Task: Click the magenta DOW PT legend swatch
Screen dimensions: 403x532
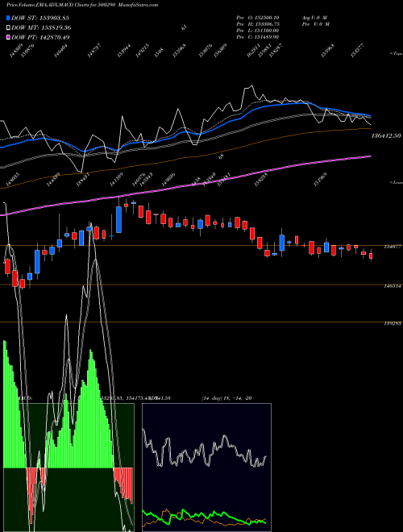Action: tap(9, 37)
